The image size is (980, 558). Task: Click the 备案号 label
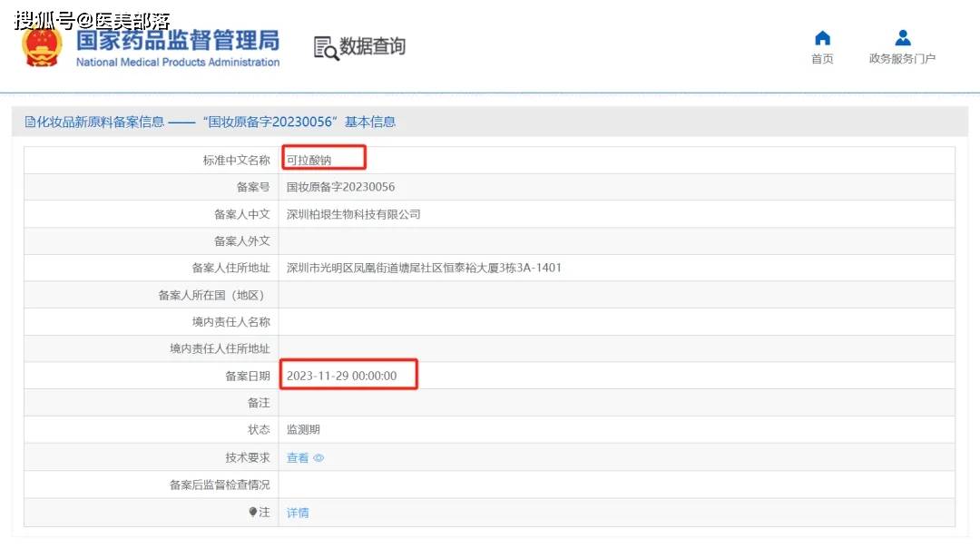253,187
